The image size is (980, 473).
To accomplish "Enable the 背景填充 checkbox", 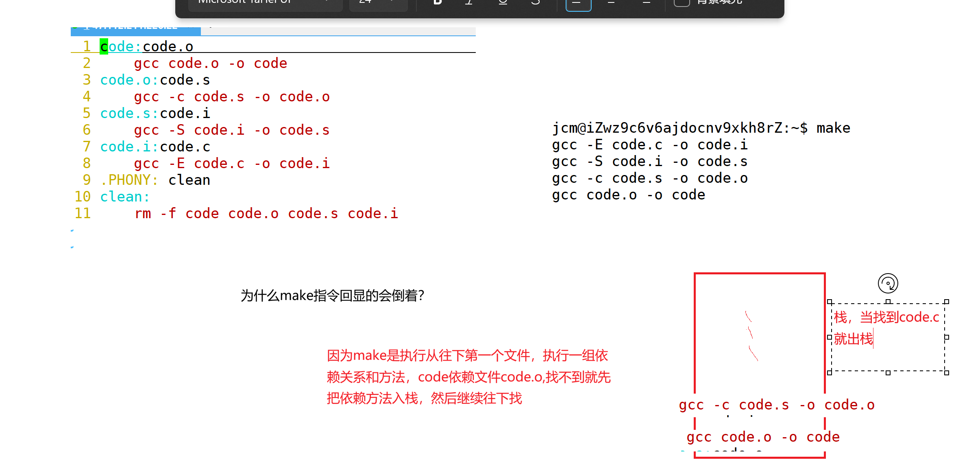I will pyautogui.click(x=682, y=3).
